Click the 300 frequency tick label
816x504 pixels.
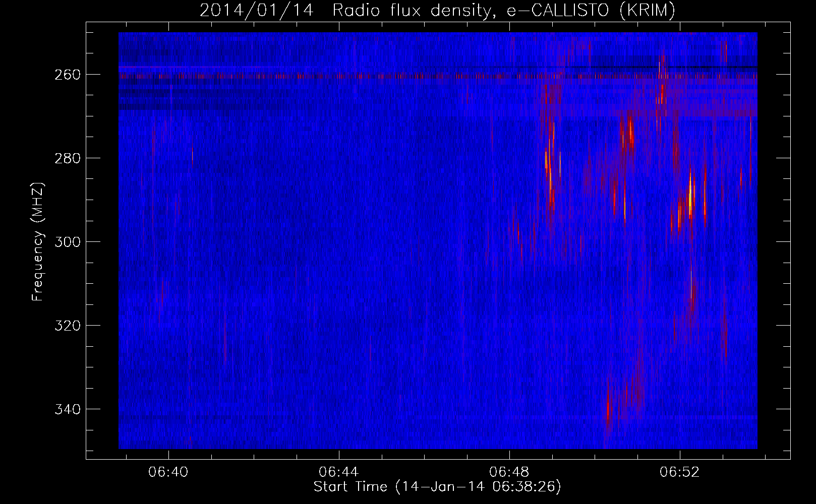tap(67, 242)
